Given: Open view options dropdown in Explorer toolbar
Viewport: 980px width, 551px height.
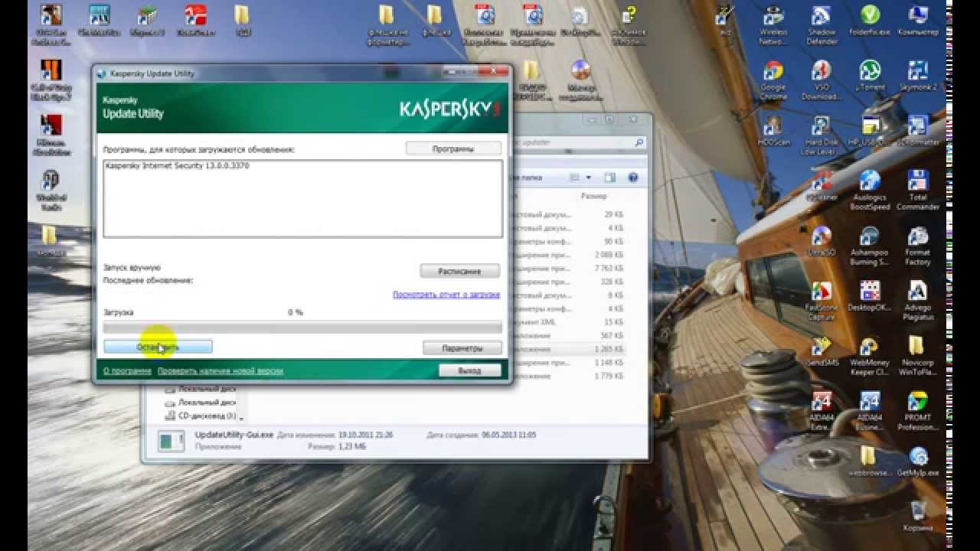Looking at the screenshot, I should (x=589, y=178).
